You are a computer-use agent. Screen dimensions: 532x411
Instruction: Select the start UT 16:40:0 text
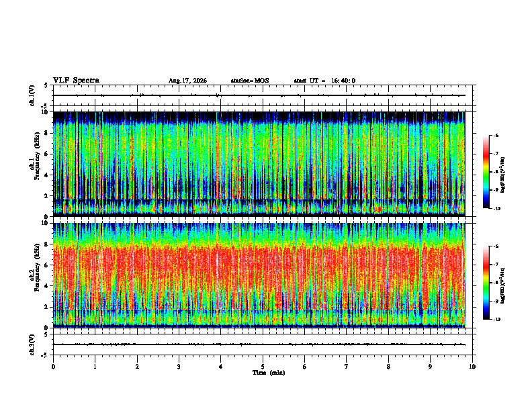324,81
